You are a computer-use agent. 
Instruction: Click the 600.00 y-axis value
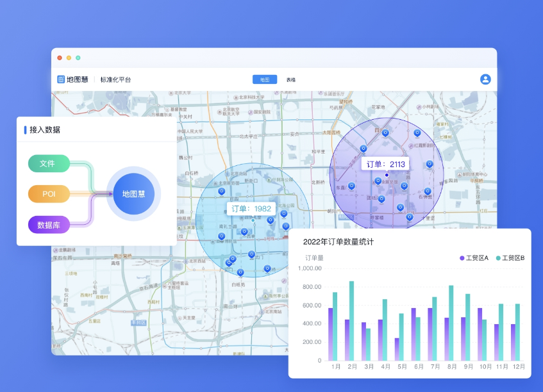(312, 305)
